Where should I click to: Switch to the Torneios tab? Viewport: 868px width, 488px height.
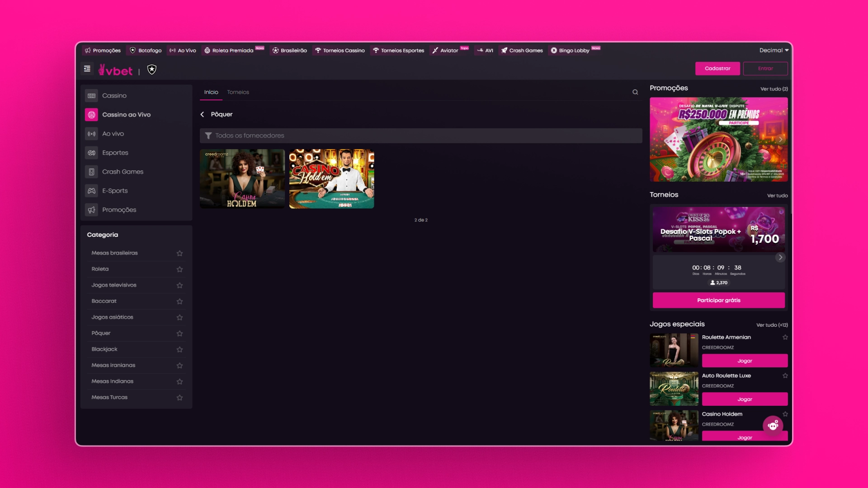(x=238, y=92)
